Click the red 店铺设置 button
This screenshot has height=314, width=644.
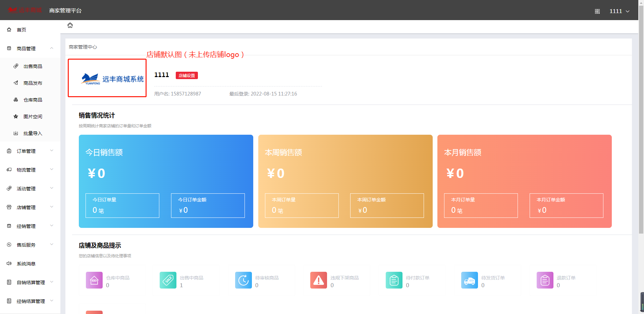187,75
